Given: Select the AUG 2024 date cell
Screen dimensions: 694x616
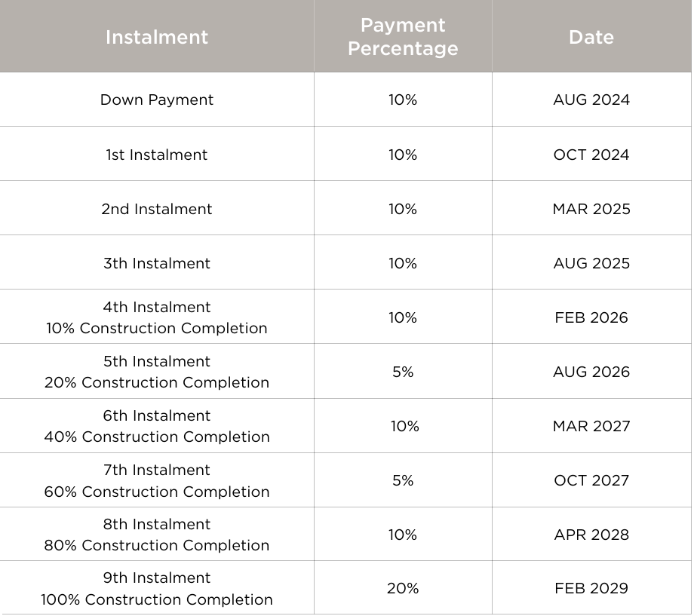Looking at the screenshot, I should [591, 100].
